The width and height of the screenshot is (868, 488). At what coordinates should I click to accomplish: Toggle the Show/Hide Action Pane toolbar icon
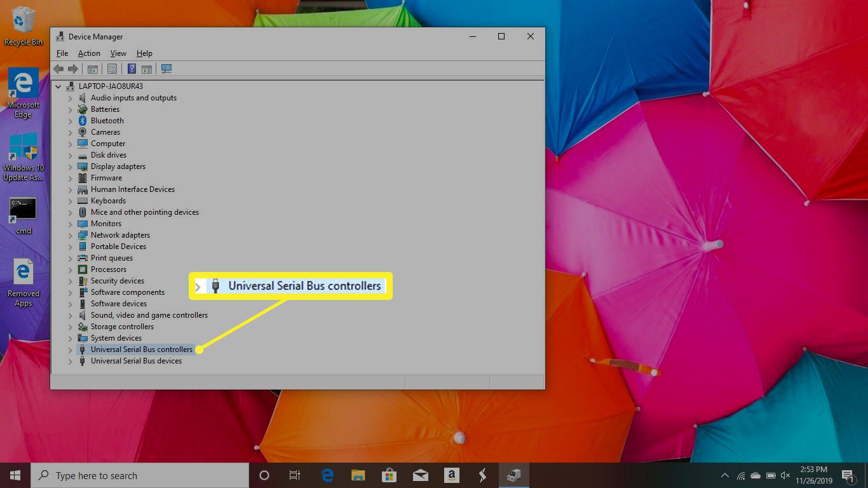click(x=147, y=69)
